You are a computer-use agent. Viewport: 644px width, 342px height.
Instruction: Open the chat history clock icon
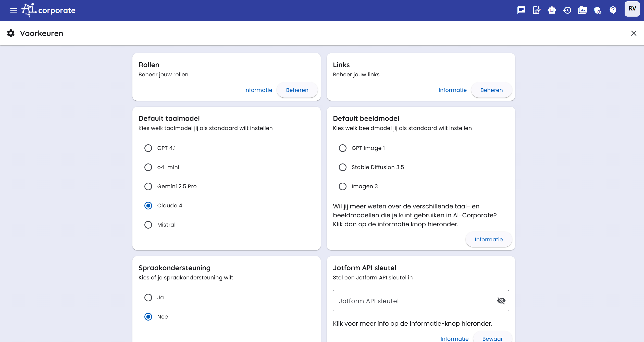coord(567,10)
